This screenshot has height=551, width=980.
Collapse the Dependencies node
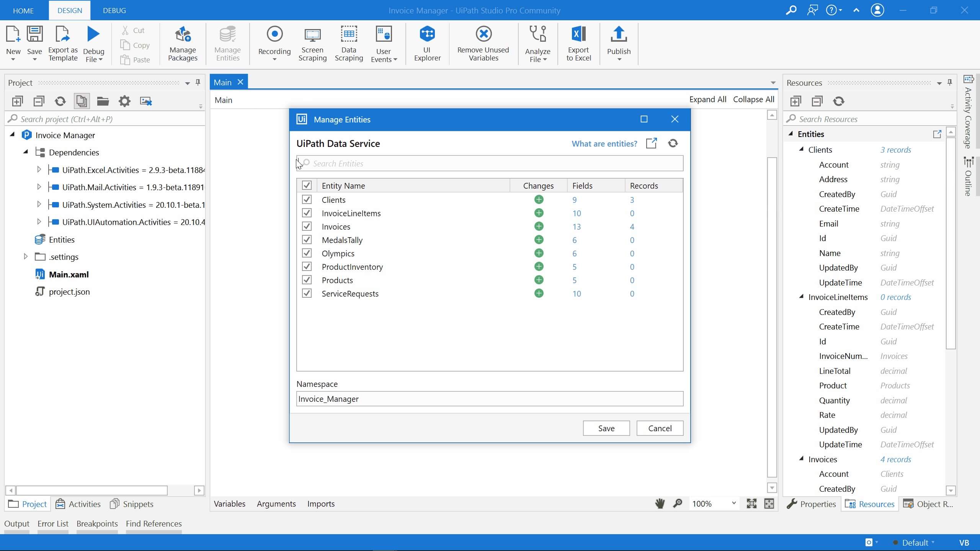tap(26, 152)
